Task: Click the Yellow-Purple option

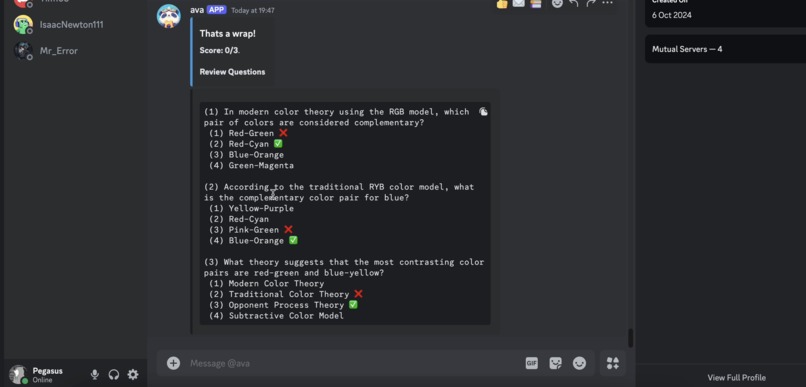Action: (251, 208)
